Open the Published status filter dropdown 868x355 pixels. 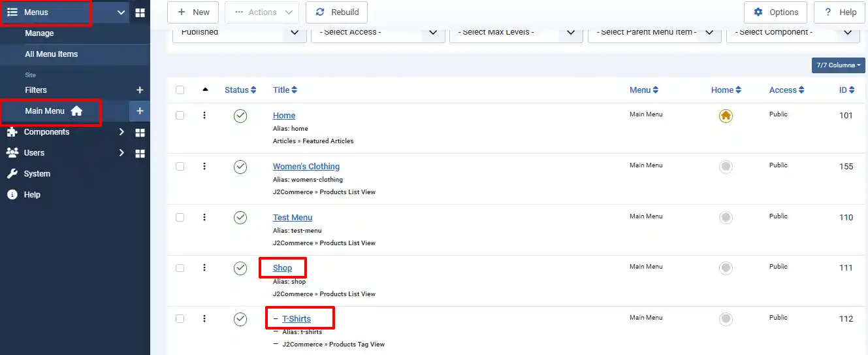(240, 32)
